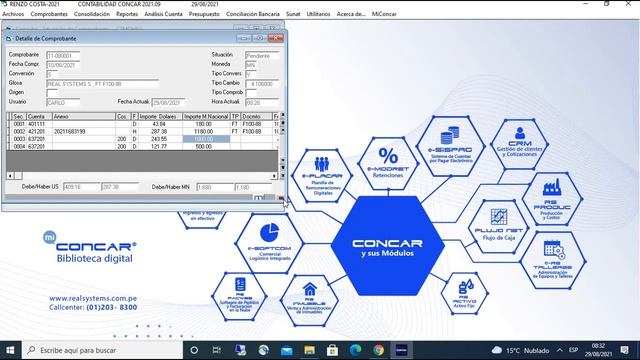This screenshot has width=640, height=360.
Task: Click the first Debe/Haber US total field
Action: [x=81, y=187]
